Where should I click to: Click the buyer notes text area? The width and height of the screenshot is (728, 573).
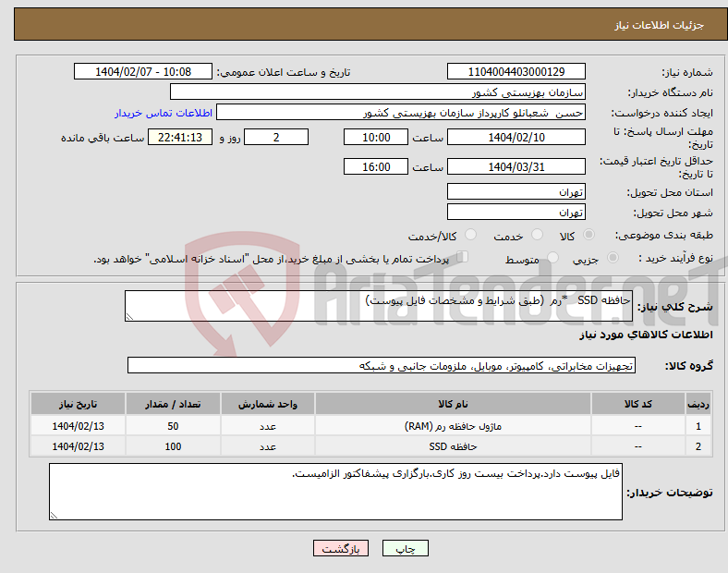[x=335, y=492]
